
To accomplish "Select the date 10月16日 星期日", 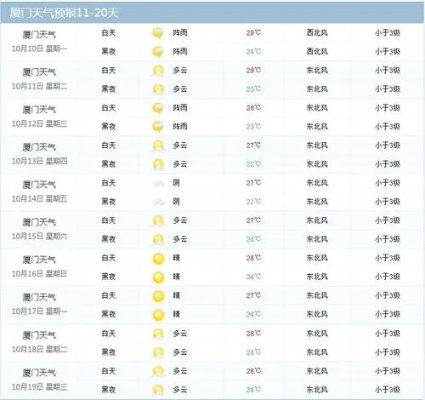I will (39, 274).
